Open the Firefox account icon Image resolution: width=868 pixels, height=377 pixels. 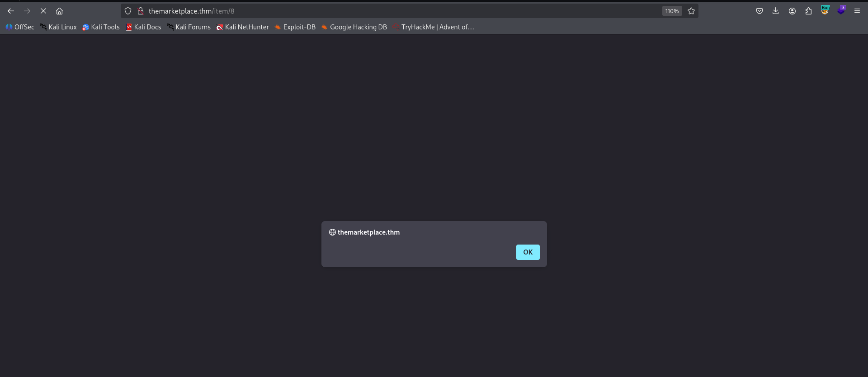792,11
